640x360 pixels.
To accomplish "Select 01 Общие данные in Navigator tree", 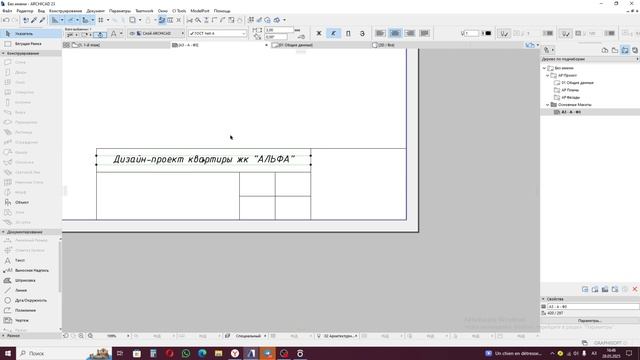I will [577, 83].
